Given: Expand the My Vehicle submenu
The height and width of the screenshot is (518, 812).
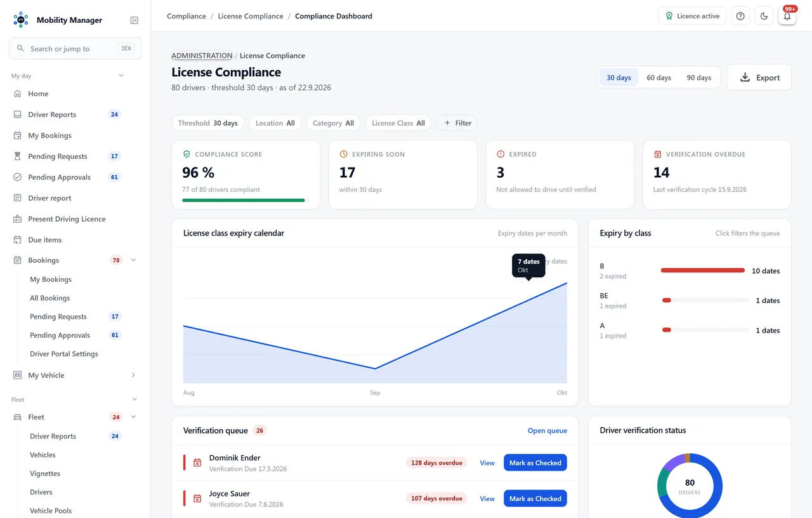Looking at the screenshot, I should [133, 375].
